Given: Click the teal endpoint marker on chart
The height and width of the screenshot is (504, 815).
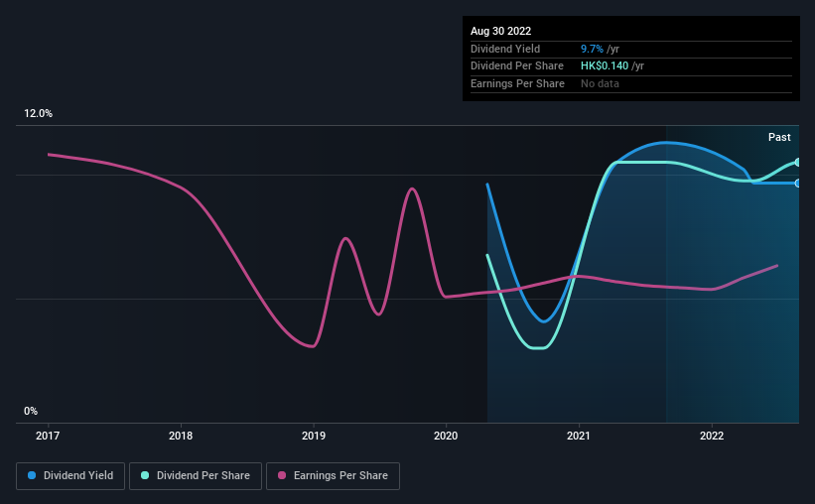Looking at the screenshot, I should point(797,163).
